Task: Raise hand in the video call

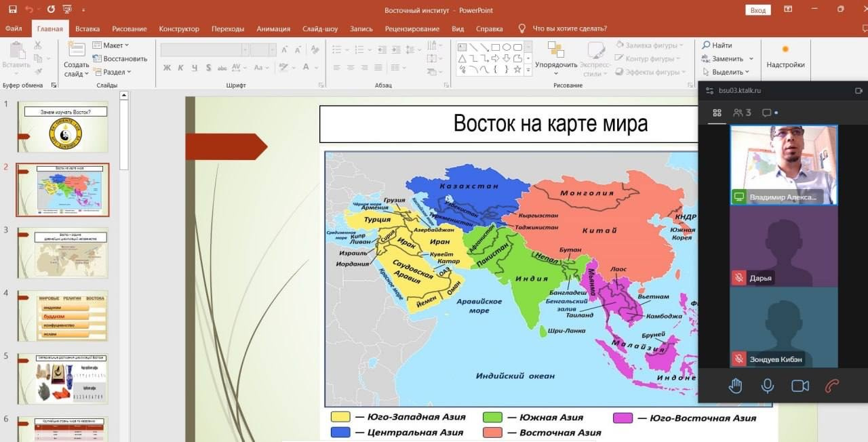Action: 735,386
